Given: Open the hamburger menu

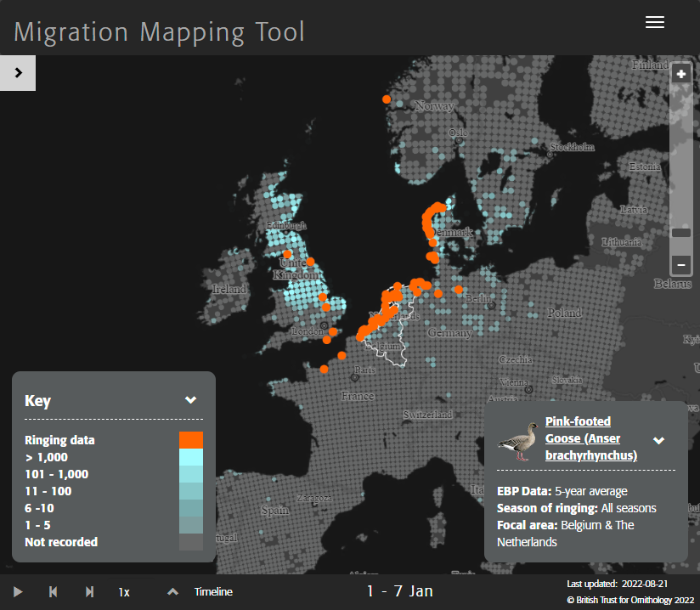Looking at the screenshot, I should click(x=654, y=23).
